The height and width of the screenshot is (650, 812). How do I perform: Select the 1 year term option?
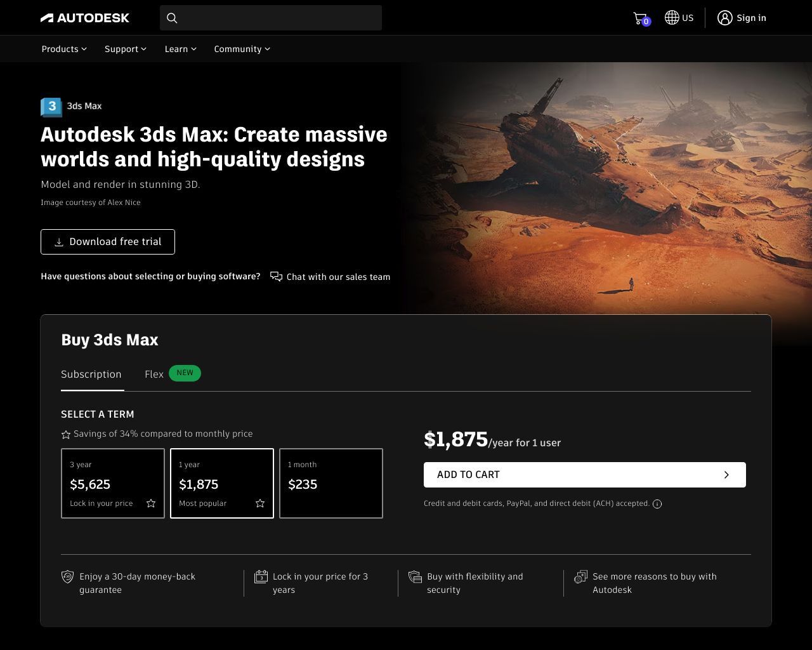point(222,484)
